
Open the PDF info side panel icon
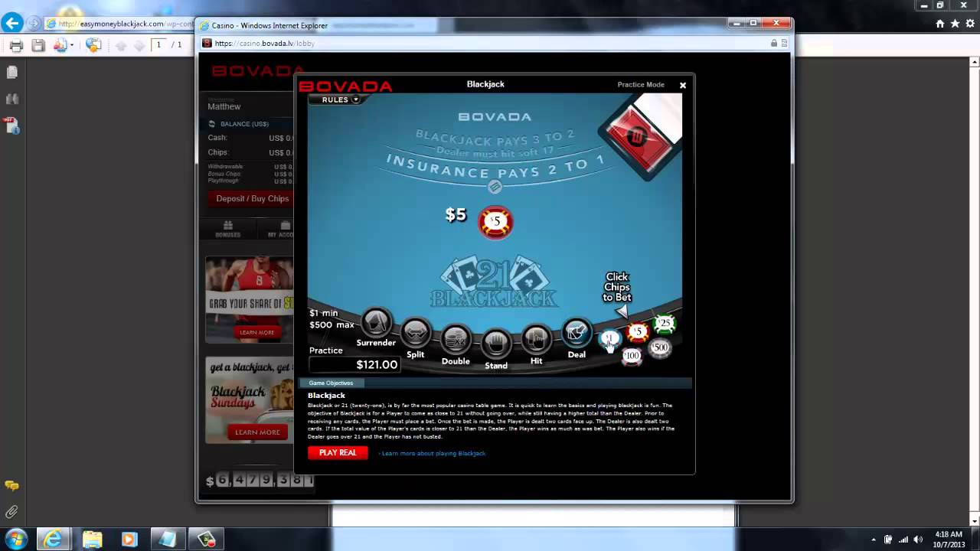[x=11, y=125]
